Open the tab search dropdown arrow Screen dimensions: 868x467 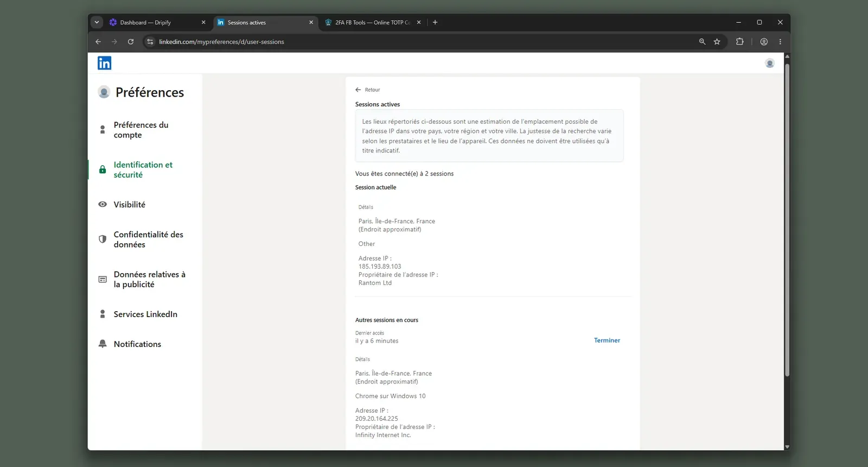tap(97, 22)
